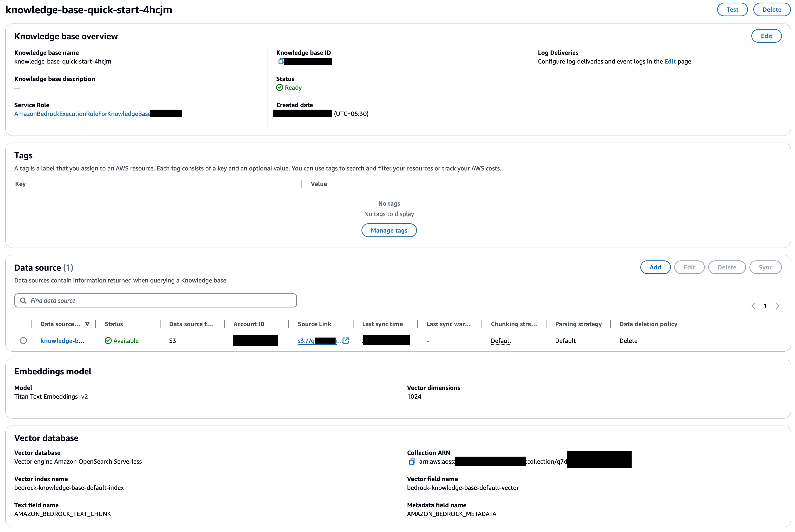The width and height of the screenshot is (795, 532).
Task: Click the search icon in Find data source
Action: click(x=23, y=301)
